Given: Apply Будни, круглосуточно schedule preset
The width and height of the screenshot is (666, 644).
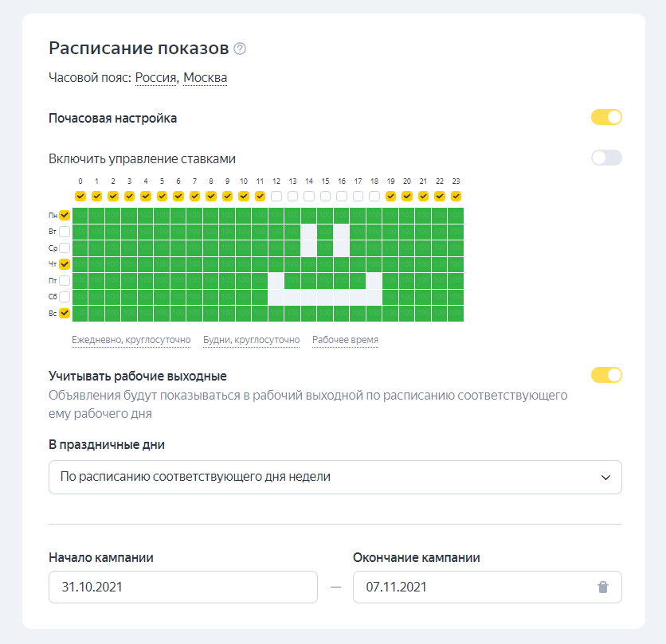Looking at the screenshot, I should [x=251, y=340].
